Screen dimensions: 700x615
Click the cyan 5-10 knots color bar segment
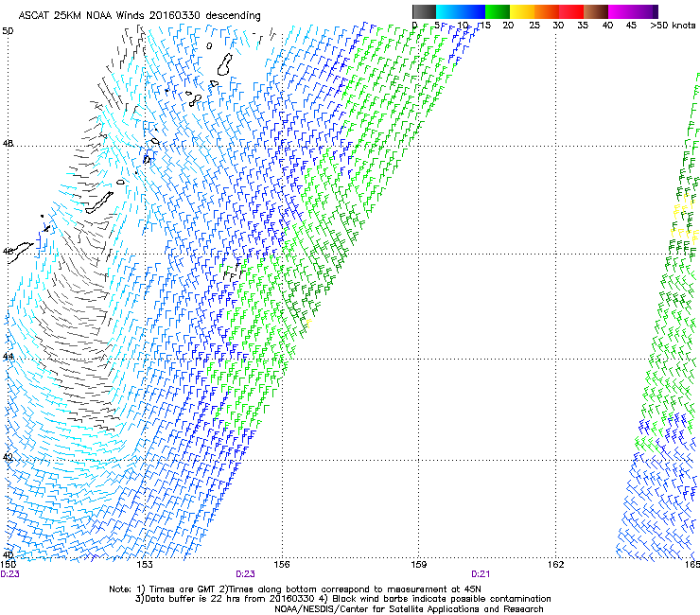coord(448,11)
